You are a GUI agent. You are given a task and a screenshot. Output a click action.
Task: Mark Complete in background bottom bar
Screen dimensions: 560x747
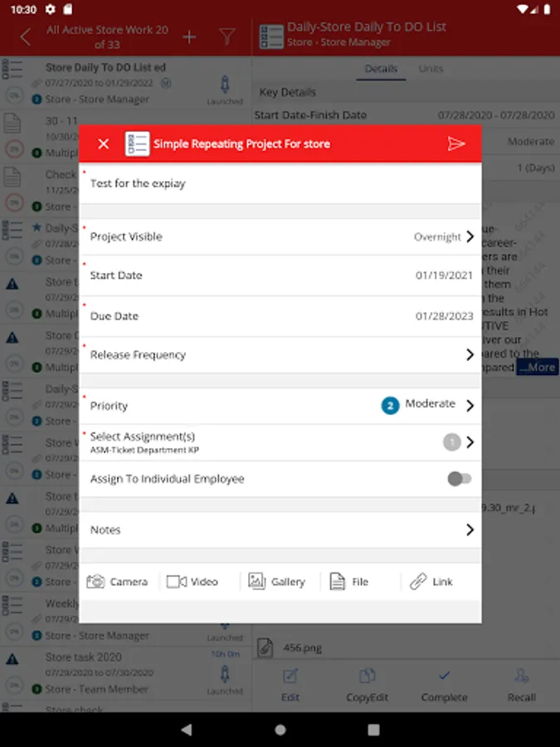coord(445,686)
